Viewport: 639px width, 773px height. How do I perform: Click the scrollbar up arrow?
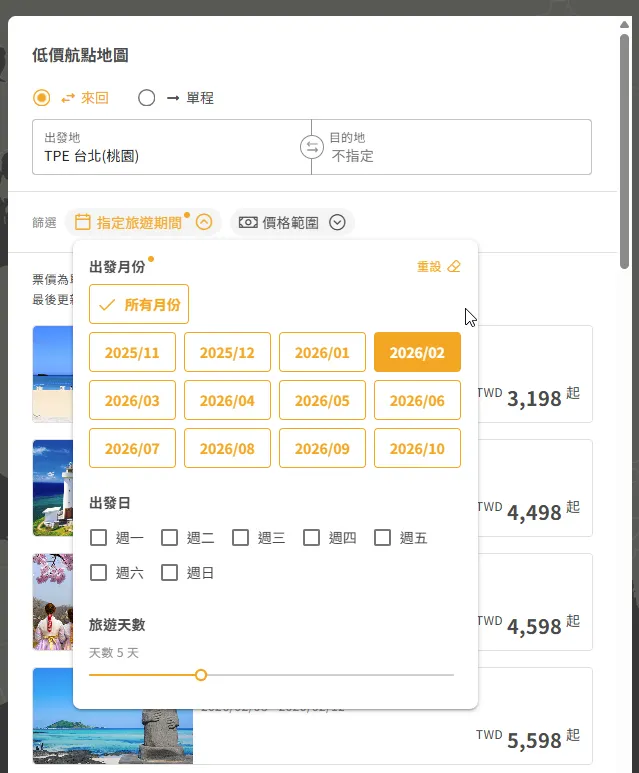pos(625,24)
